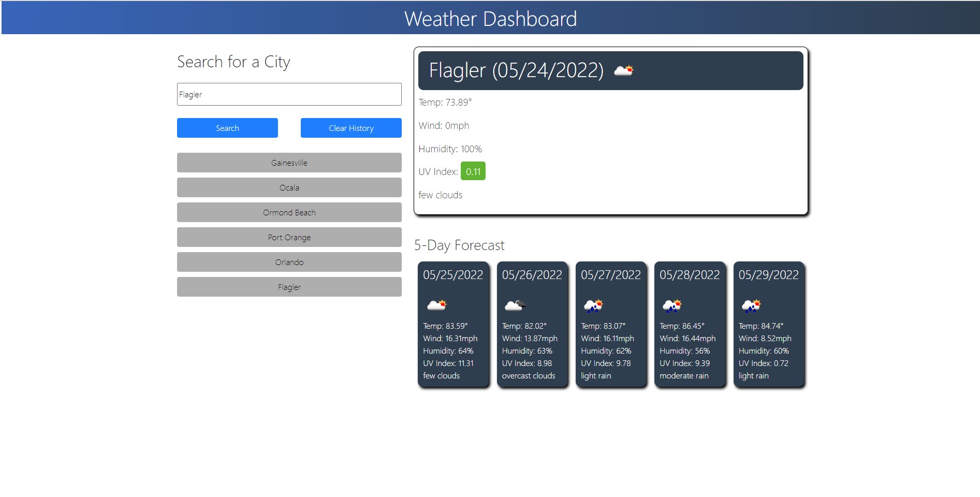The height and width of the screenshot is (497, 980).
Task: Click the Search for a City heading
Action: [233, 62]
